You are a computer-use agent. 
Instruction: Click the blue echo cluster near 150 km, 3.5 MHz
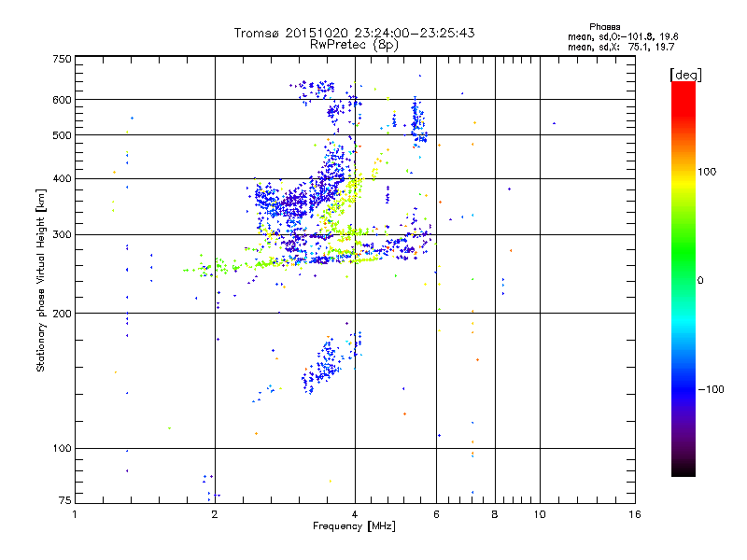[325, 364]
